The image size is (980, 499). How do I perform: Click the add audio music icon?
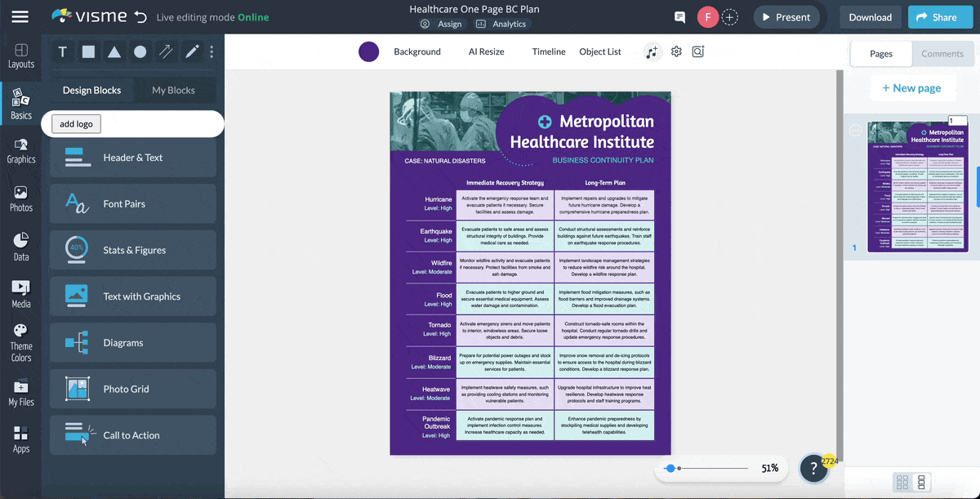(651, 52)
